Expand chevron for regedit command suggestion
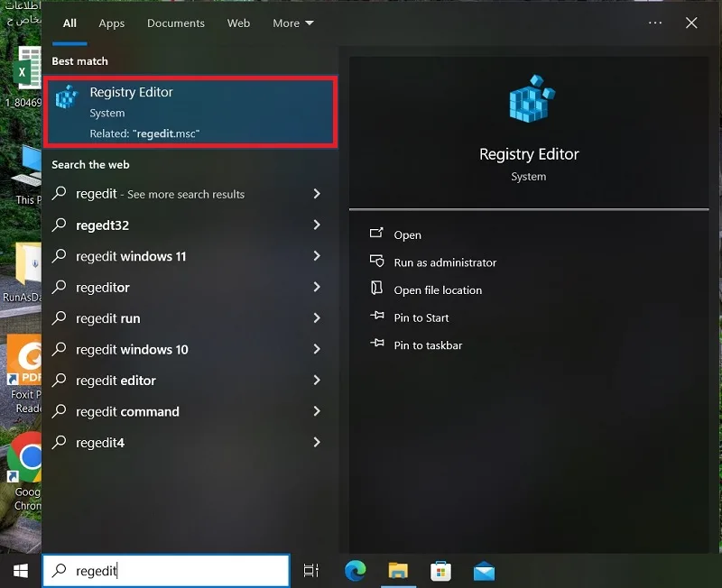This screenshot has width=722, height=588. [317, 411]
